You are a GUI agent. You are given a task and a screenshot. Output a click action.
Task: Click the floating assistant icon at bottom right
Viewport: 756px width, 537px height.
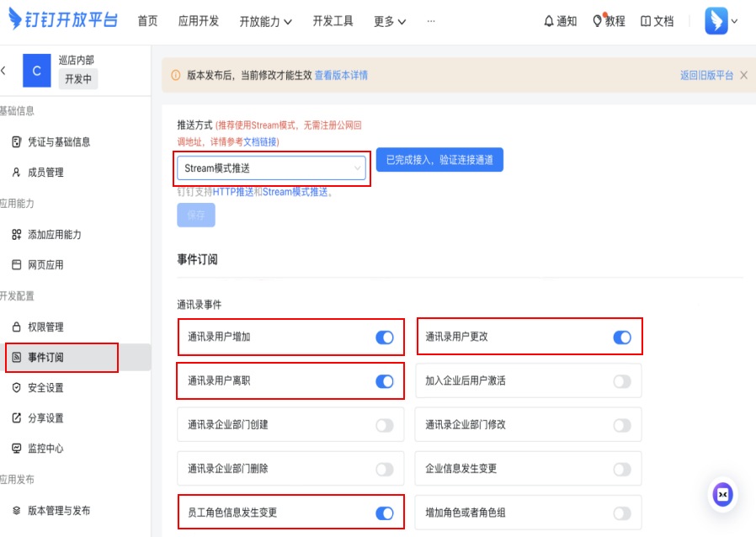(721, 494)
